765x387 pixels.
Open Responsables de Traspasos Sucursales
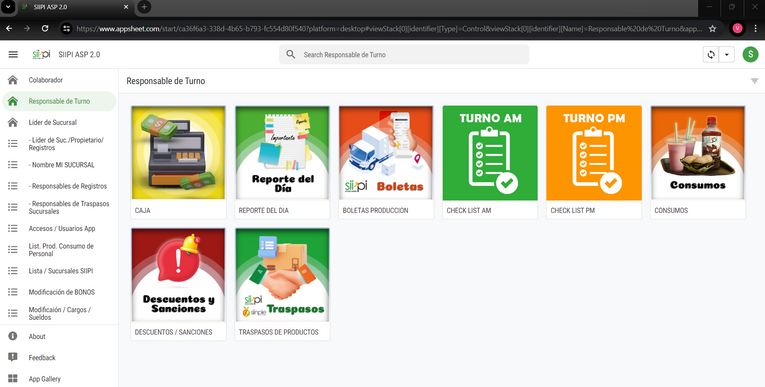(x=59, y=207)
